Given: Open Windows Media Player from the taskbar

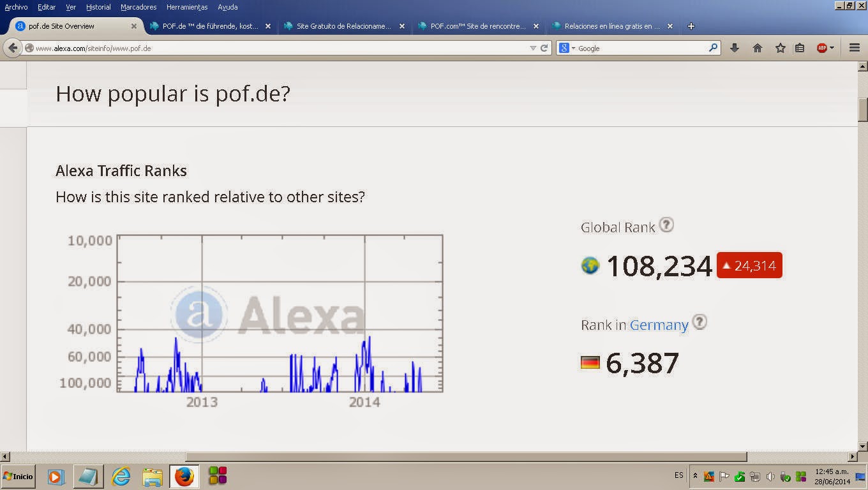Looking at the screenshot, I should [55, 477].
